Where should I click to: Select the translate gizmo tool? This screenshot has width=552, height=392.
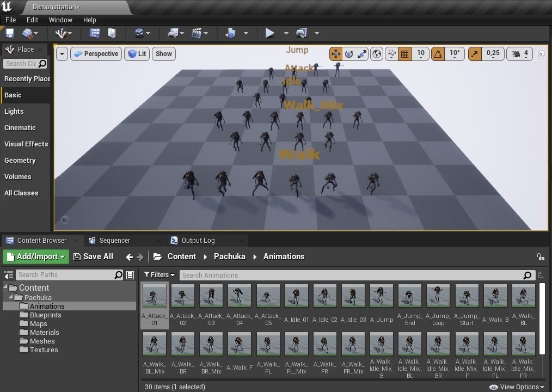coord(335,54)
